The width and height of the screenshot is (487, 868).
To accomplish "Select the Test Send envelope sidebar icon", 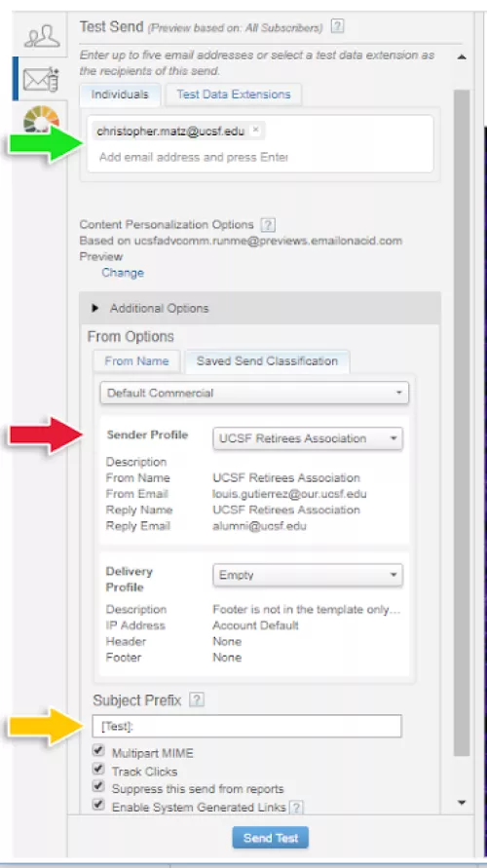I will (x=42, y=79).
